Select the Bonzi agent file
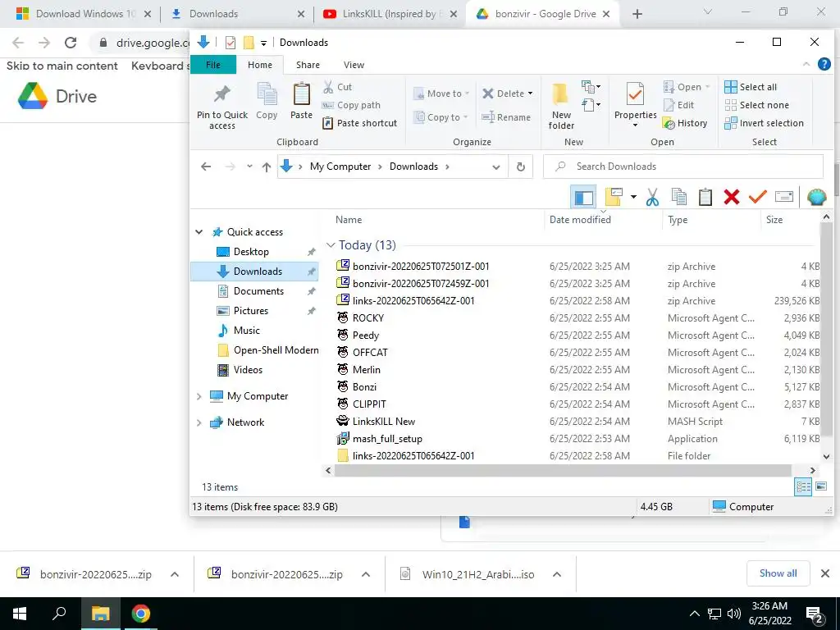The height and width of the screenshot is (630, 840). [x=364, y=387]
